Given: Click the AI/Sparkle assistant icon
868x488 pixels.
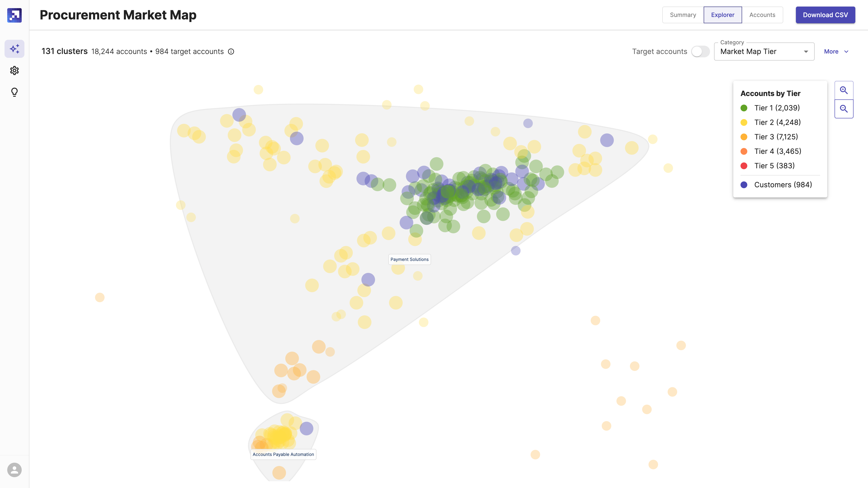Looking at the screenshot, I should (x=14, y=49).
